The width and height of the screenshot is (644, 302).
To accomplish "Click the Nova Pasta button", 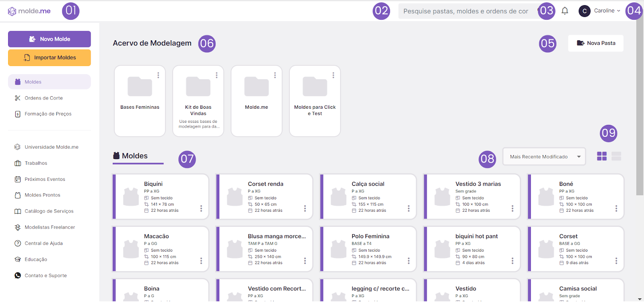I will point(596,43).
